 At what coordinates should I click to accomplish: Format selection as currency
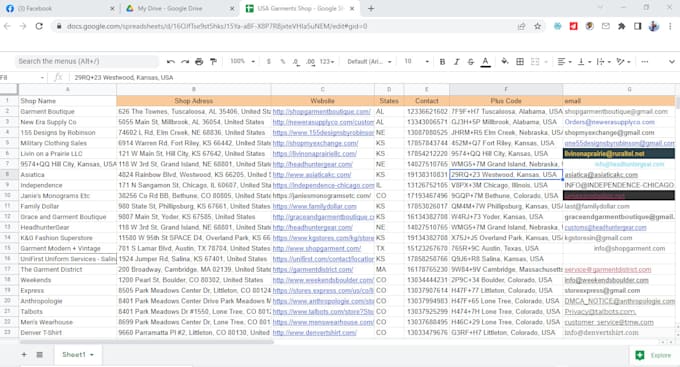(268, 62)
